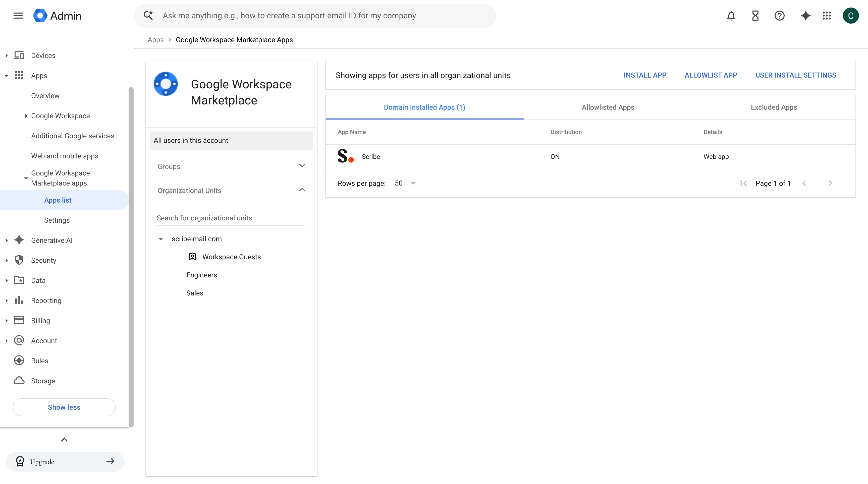Image resolution: width=868 pixels, height=484 pixels.
Task: Open Web and mobile apps
Action: point(64,156)
